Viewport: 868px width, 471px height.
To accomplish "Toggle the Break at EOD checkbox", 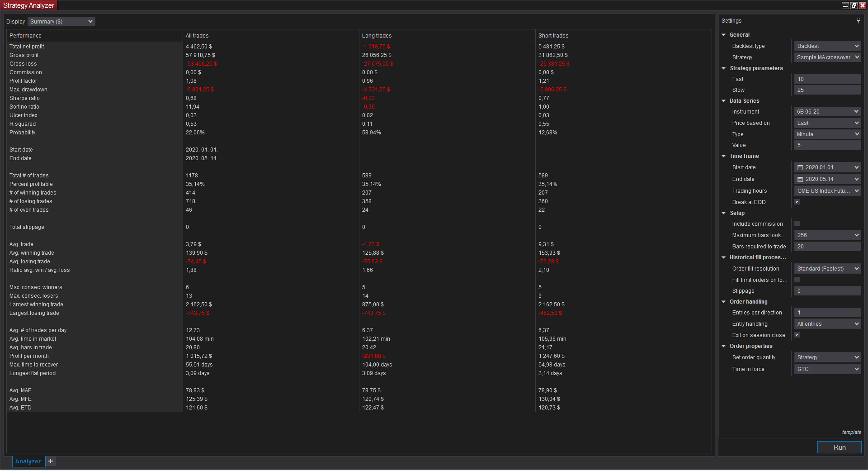I will tap(797, 202).
